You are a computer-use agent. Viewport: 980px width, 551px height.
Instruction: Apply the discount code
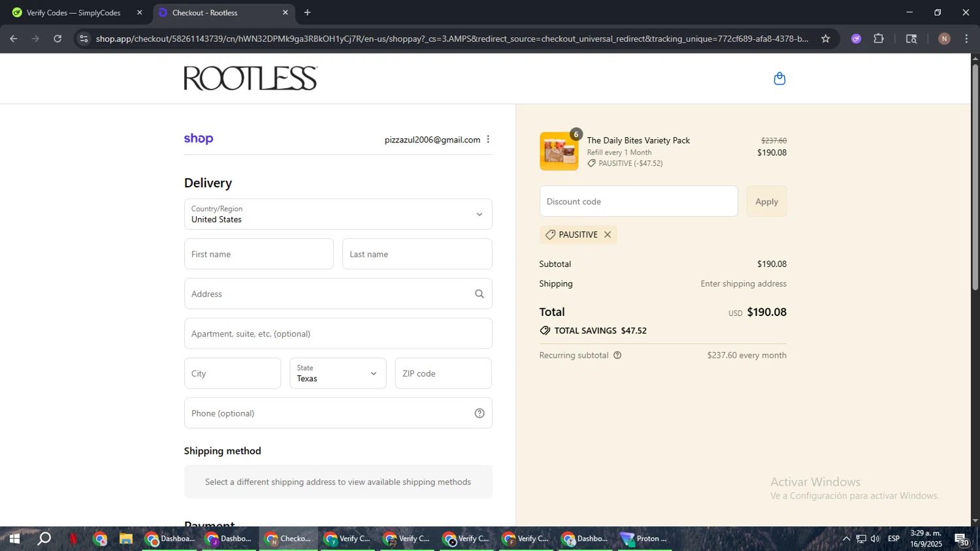pos(766,201)
